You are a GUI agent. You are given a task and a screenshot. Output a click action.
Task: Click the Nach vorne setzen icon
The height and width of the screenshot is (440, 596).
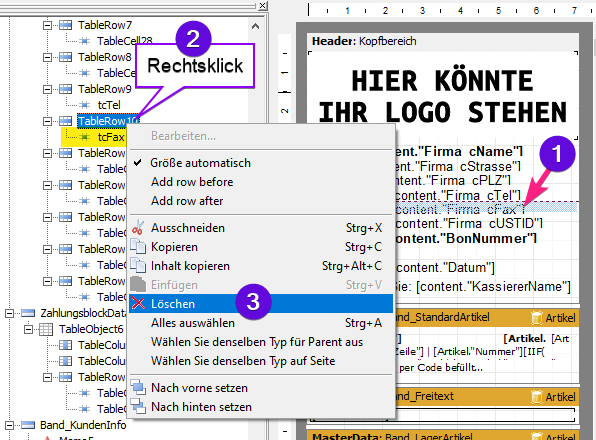[x=138, y=388]
